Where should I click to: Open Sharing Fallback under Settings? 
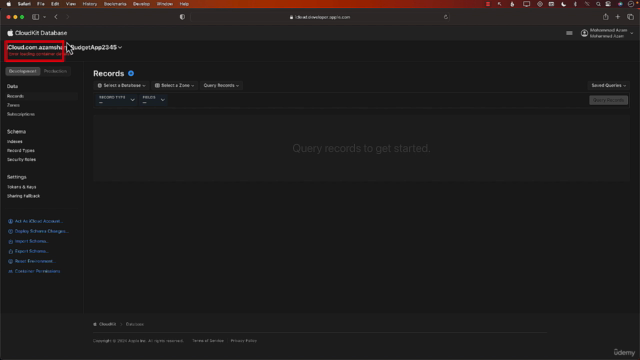pyautogui.click(x=23, y=196)
